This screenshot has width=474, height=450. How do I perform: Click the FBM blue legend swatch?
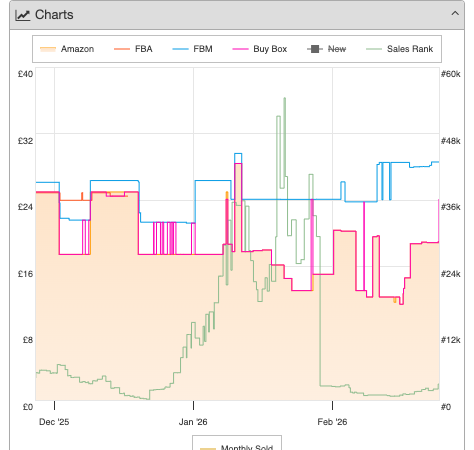[x=180, y=49]
